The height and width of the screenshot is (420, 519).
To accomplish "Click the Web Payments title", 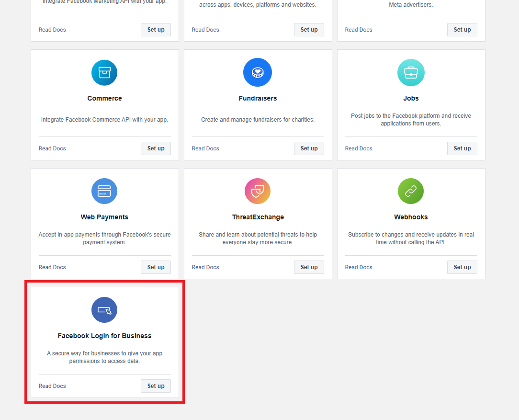I will pos(104,217).
